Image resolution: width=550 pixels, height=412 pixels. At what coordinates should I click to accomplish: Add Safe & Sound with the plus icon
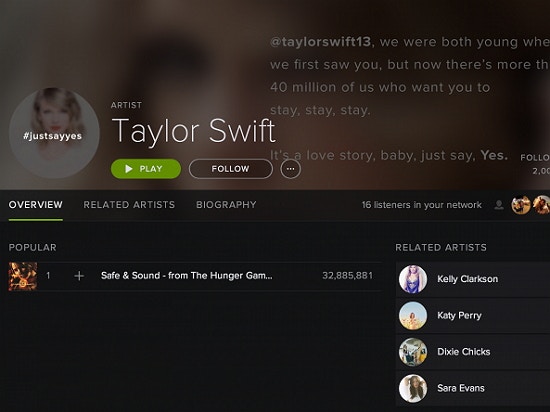tap(79, 276)
